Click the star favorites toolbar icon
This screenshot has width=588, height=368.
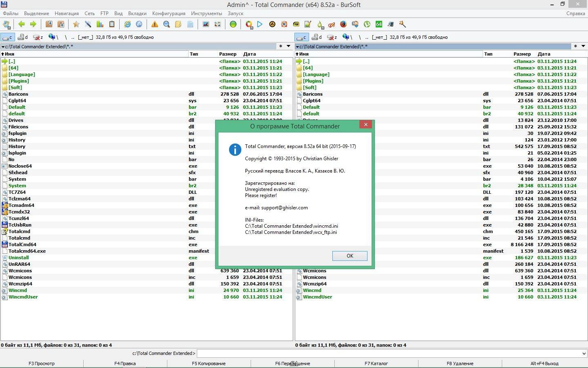76,25
